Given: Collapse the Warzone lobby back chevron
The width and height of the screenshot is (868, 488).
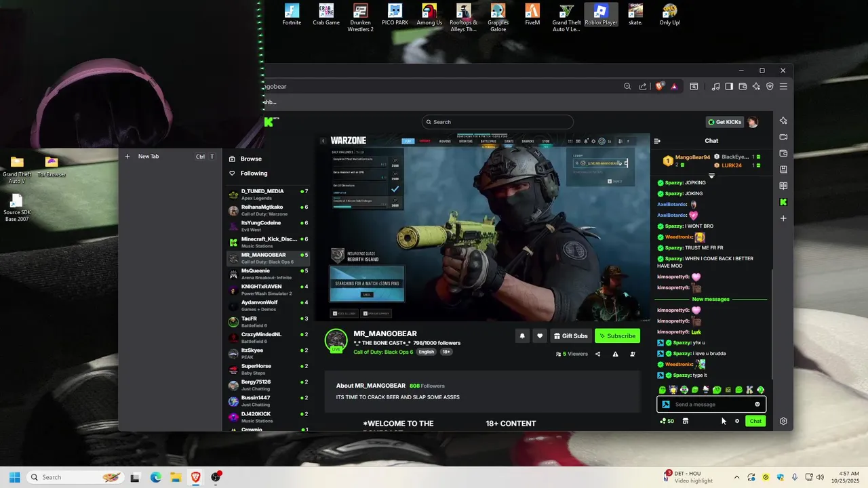Looking at the screenshot, I should point(323,141).
